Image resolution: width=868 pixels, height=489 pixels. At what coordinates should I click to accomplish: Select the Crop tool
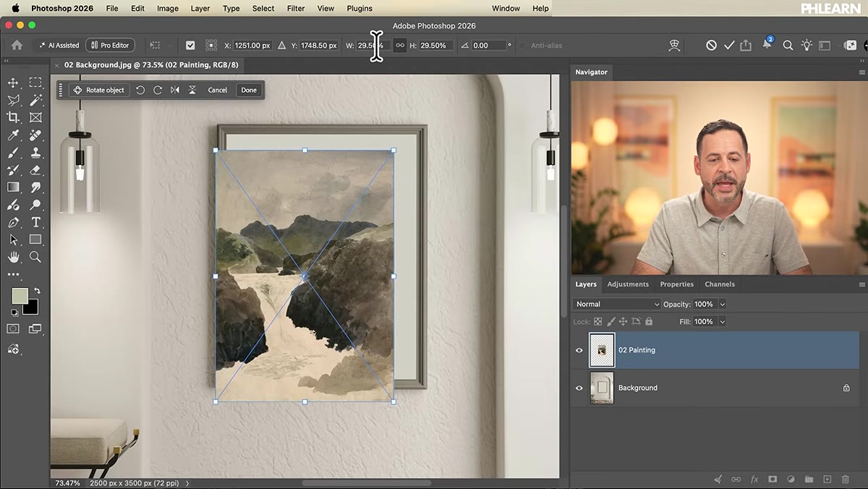click(x=13, y=117)
